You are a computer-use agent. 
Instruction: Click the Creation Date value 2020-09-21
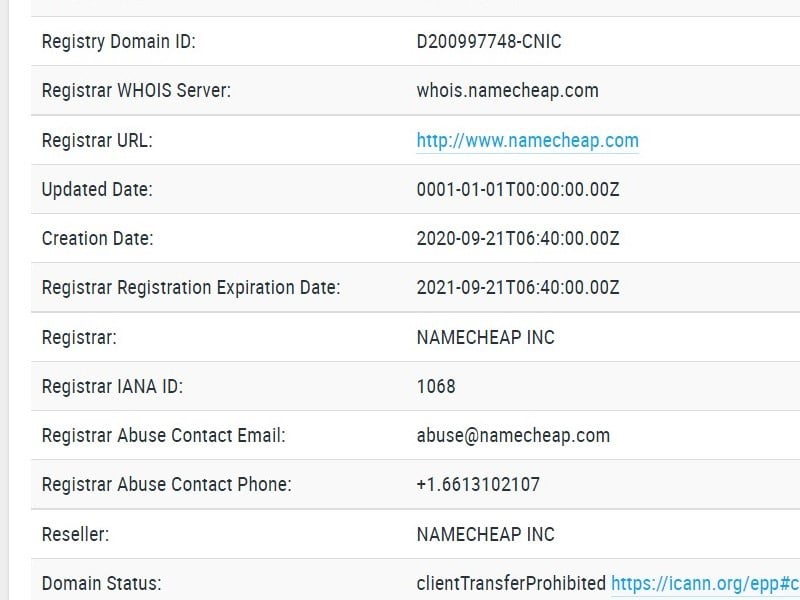point(517,239)
